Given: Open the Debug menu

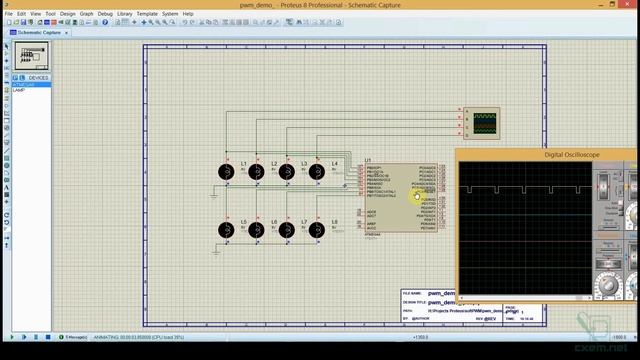Looking at the screenshot, I should pos(105,13).
